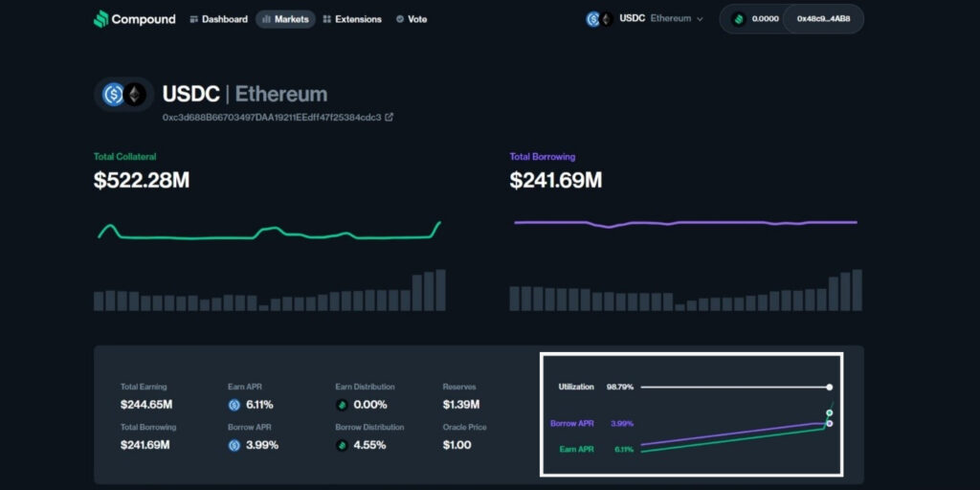Click the COMP icon beside Borrow Distribution 4.55%
The height and width of the screenshot is (490, 980).
pyautogui.click(x=342, y=446)
